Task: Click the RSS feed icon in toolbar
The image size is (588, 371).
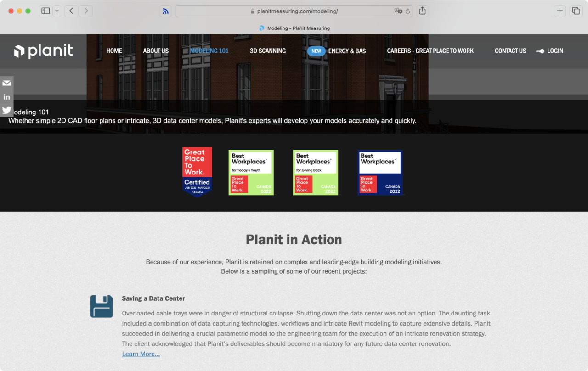Action: (165, 11)
